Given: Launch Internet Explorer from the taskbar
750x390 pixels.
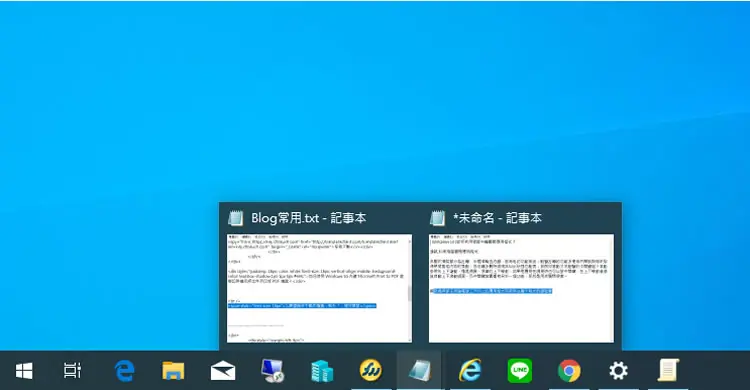Looking at the screenshot, I should point(470,370).
